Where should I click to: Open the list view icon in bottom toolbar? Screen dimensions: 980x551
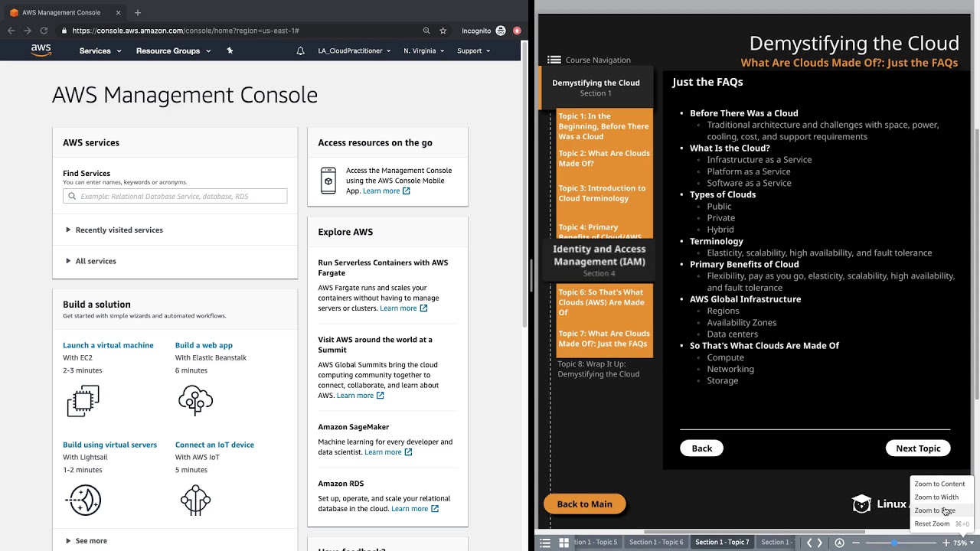(x=545, y=543)
